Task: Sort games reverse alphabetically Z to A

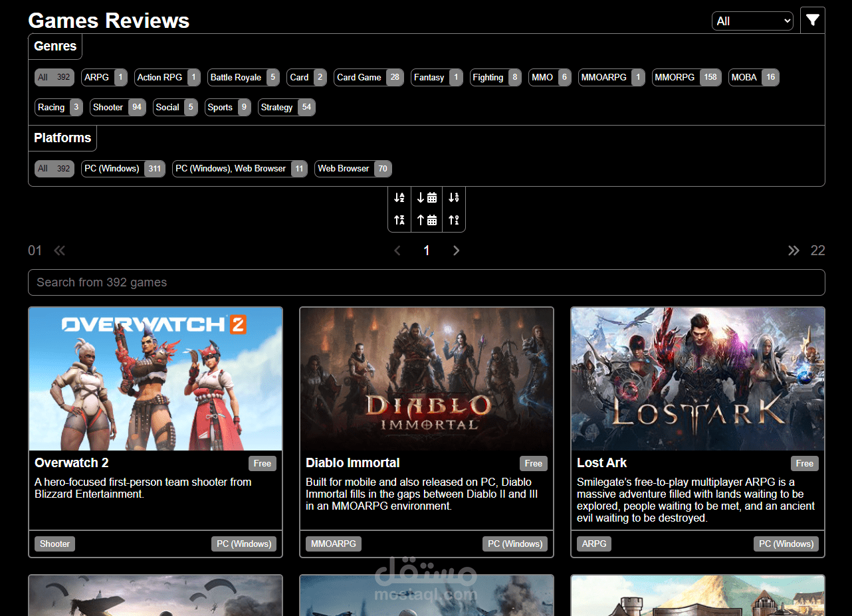Action: pyautogui.click(x=399, y=219)
